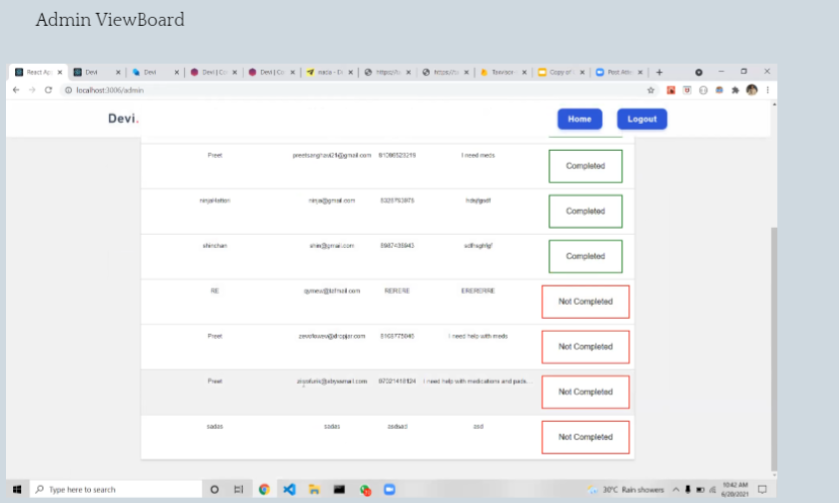The height and width of the screenshot is (503, 839).
Task: Click the name 'shinchan' in table
Action: click(215, 246)
